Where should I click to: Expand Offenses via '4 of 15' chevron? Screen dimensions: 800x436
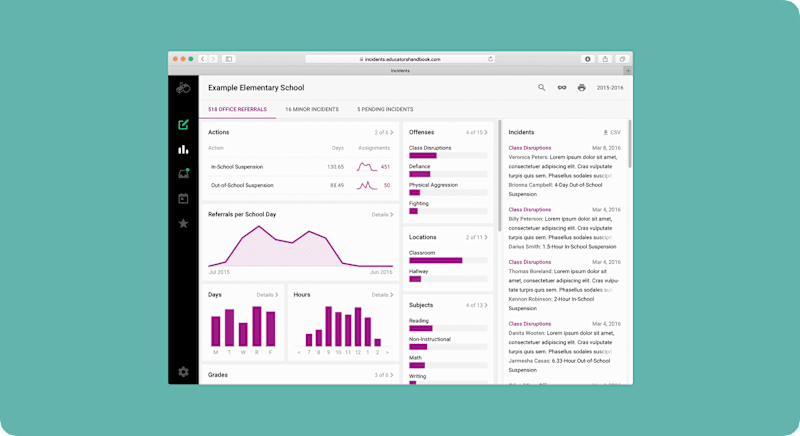pos(477,133)
